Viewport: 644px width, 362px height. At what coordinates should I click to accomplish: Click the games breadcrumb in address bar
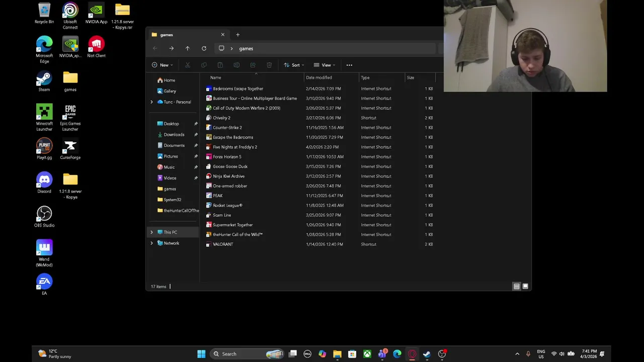coord(246,48)
